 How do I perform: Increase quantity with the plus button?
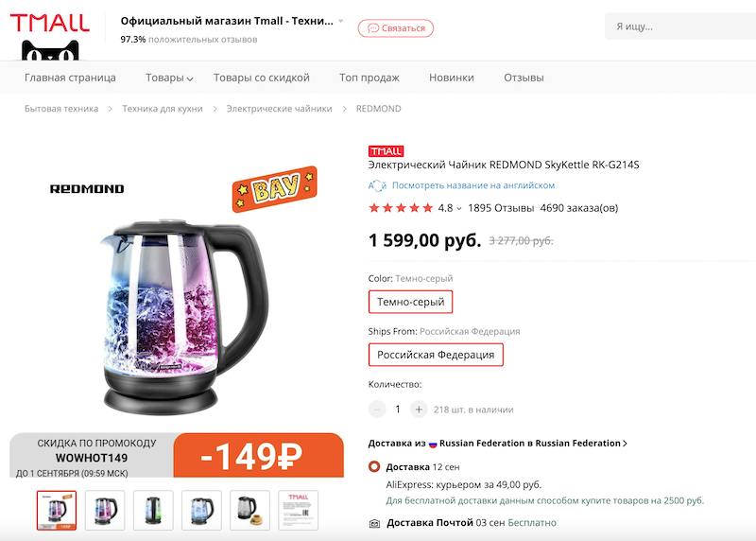click(419, 410)
